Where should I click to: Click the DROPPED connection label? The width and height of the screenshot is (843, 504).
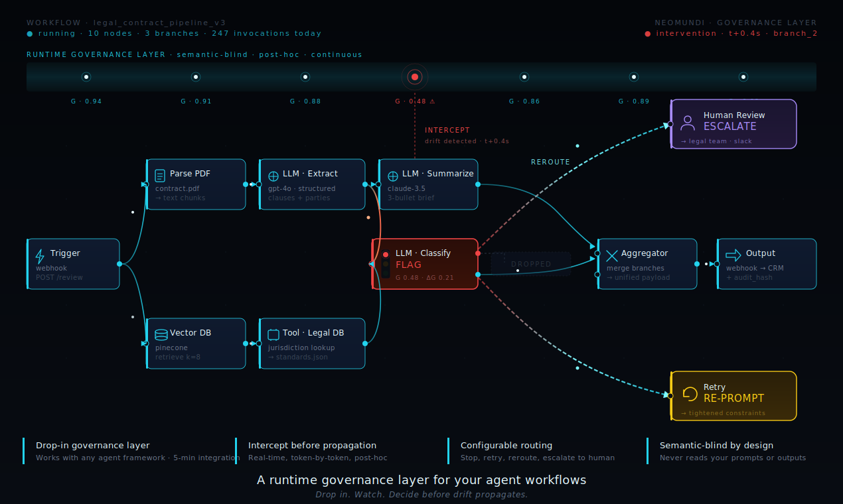pos(531,264)
